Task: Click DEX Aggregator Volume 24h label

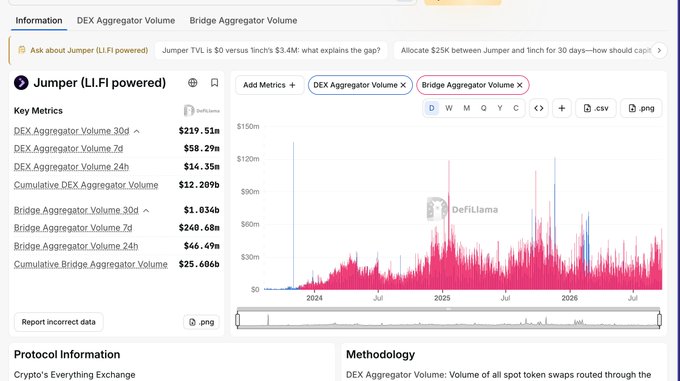Action: click(71, 167)
